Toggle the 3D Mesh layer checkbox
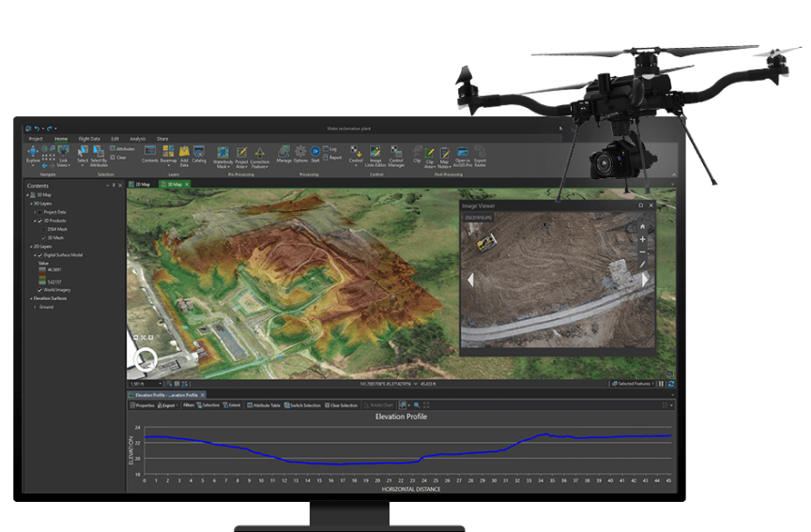The height and width of the screenshot is (532, 811). [x=41, y=237]
